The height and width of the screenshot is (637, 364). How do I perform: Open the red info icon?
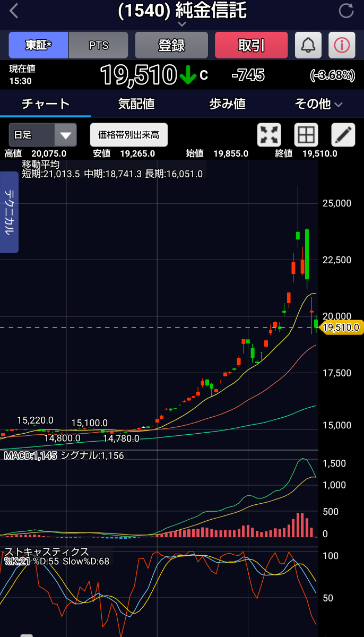tap(342, 45)
